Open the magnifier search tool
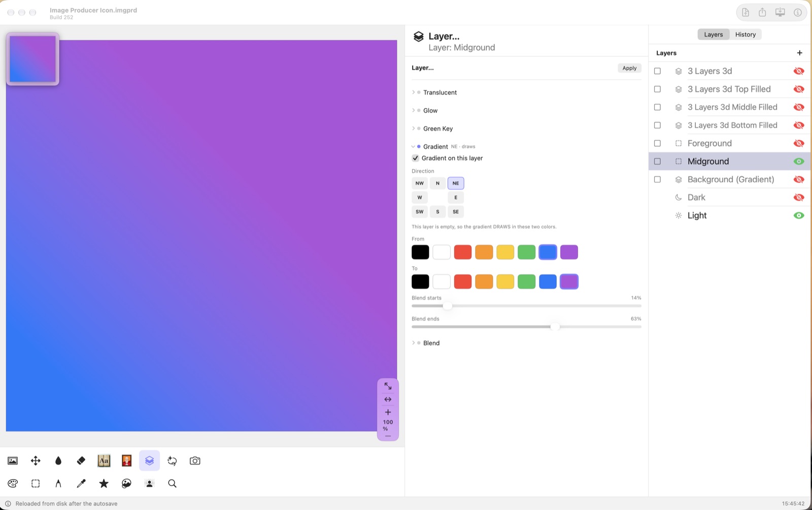Screen dimensions: 812x510 tap(172, 484)
